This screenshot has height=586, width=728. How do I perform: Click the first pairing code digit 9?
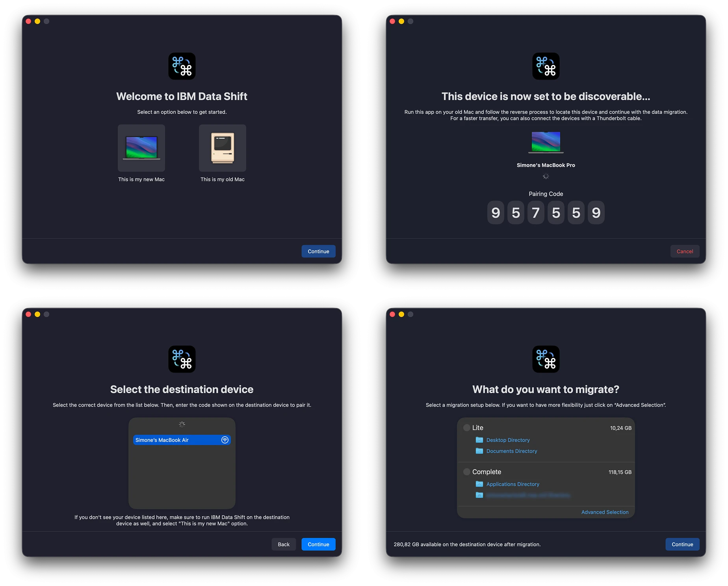[x=496, y=213]
